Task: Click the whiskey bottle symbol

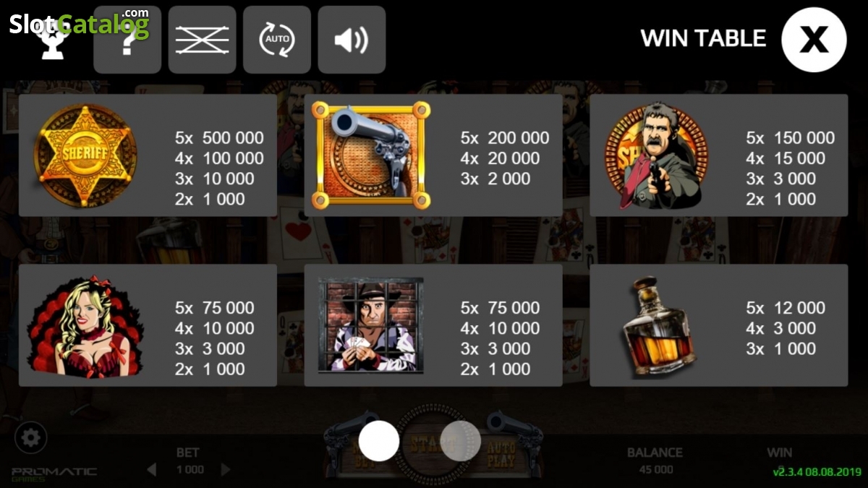Action: [657, 325]
